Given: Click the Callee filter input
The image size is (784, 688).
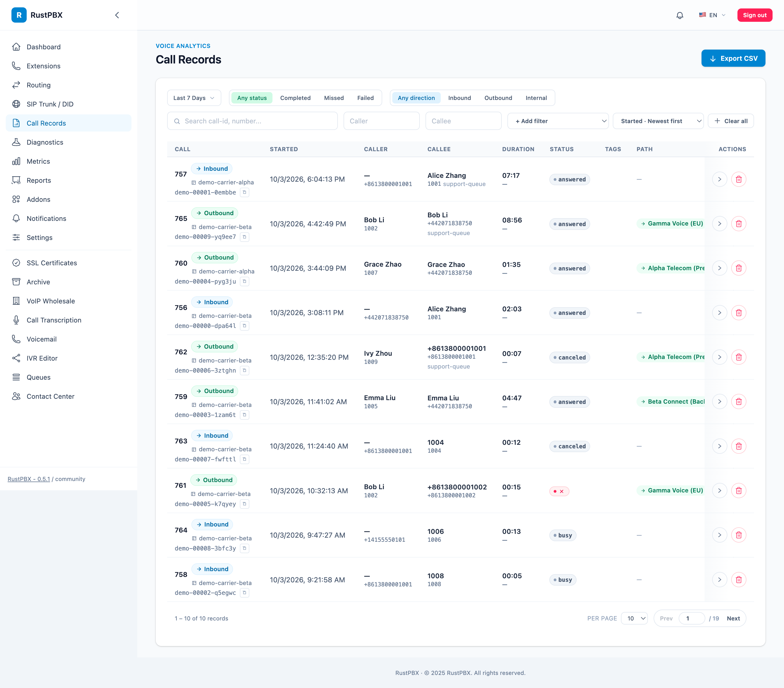Looking at the screenshot, I should coord(463,121).
